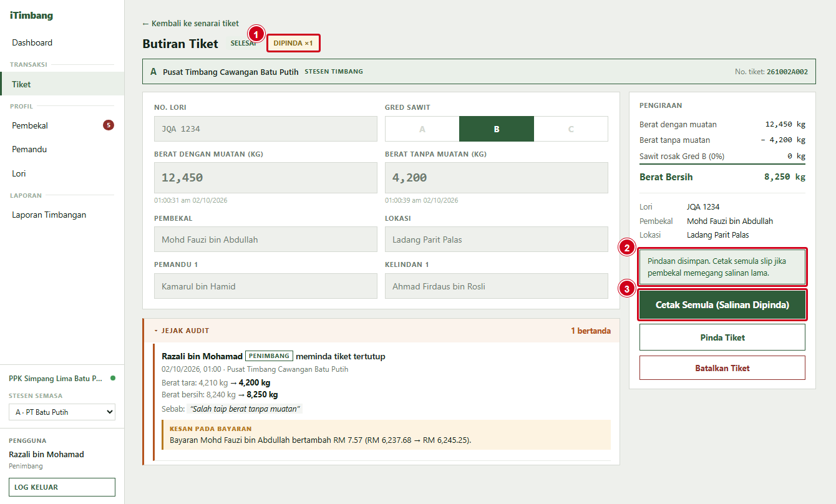
Task: Click the Lokasi input field
Action: (497, 240)
